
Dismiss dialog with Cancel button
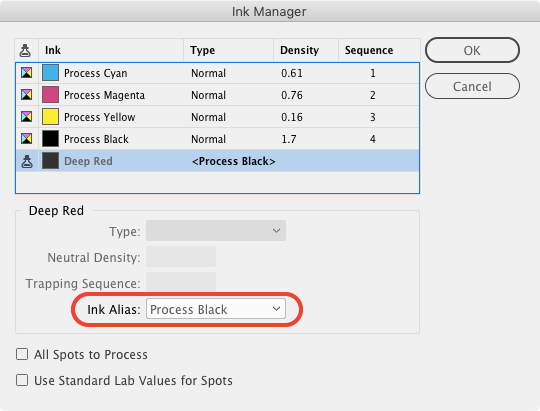point(472,86)
